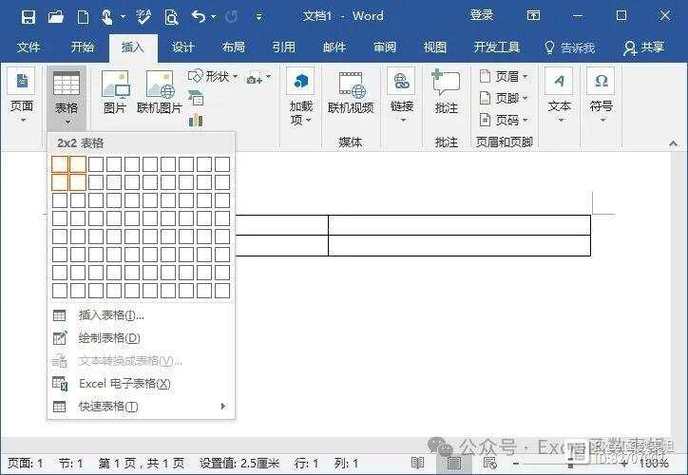The image size is (688, 475).
Task: Redo the last action
Action: point(231,17)
